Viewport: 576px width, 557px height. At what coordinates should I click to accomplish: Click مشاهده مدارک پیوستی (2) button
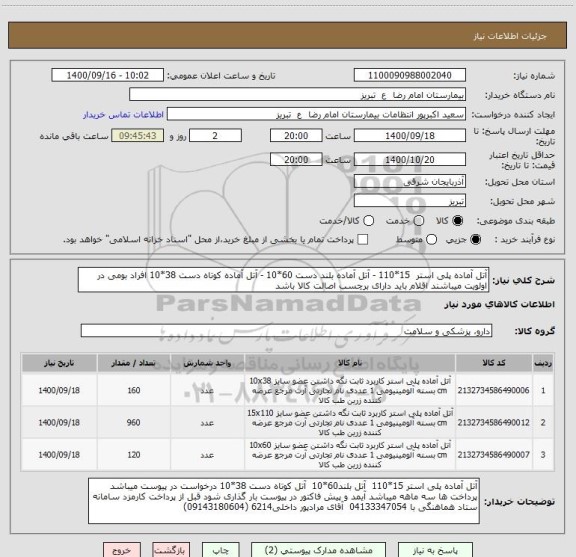318,550
